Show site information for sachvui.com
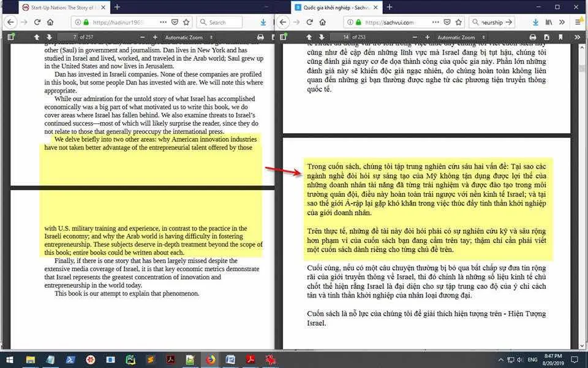 [350, 23]
